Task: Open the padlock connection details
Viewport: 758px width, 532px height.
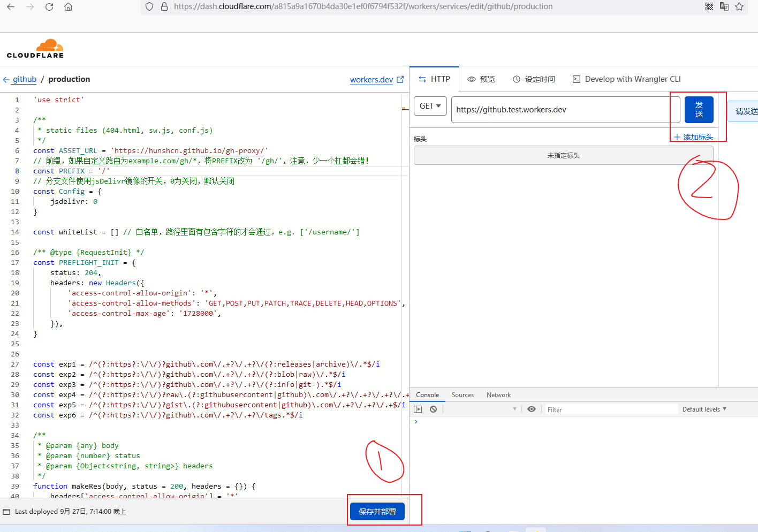Action: [164, 6]
